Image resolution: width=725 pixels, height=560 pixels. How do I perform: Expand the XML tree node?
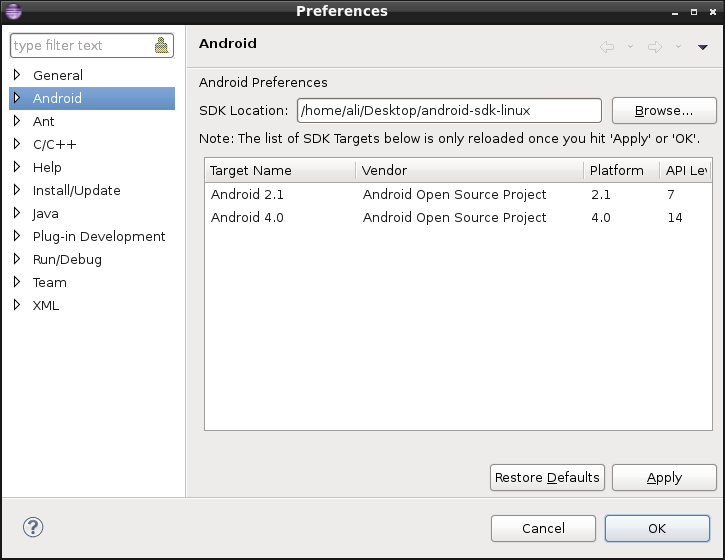point(17,305)
